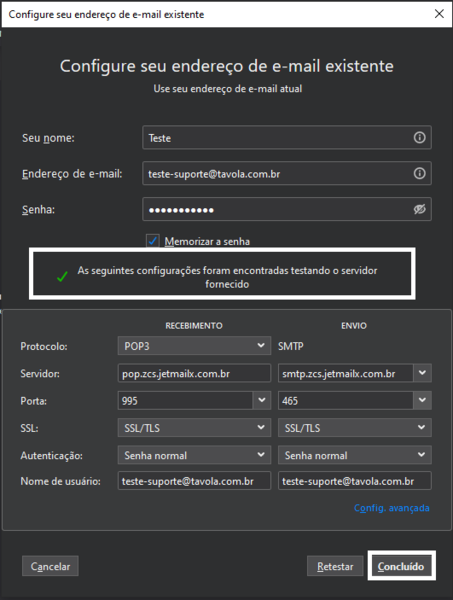Click the RECEBIMENTO column header
The image size is (453, 600).
194,326
